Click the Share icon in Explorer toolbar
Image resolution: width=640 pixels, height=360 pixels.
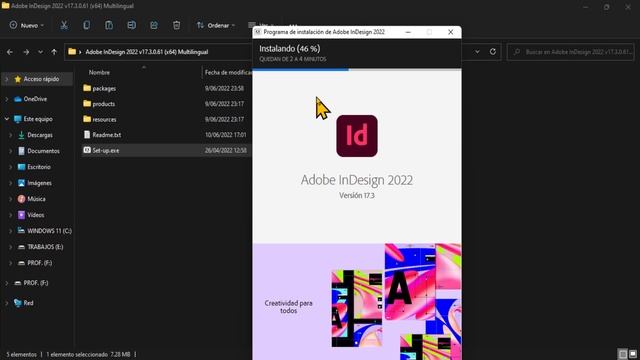(154, 25)
